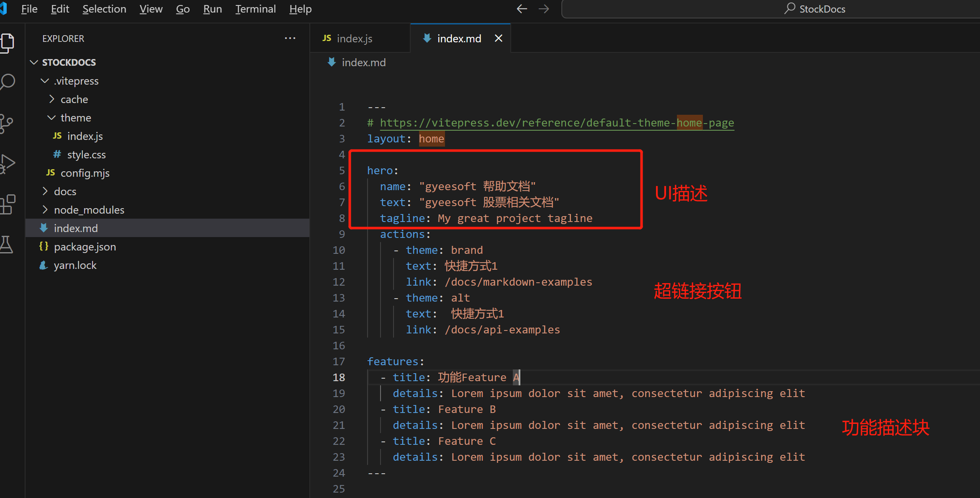Open the vitepress.dev reference link
The image size is (980, 498).
pos(557,123)
